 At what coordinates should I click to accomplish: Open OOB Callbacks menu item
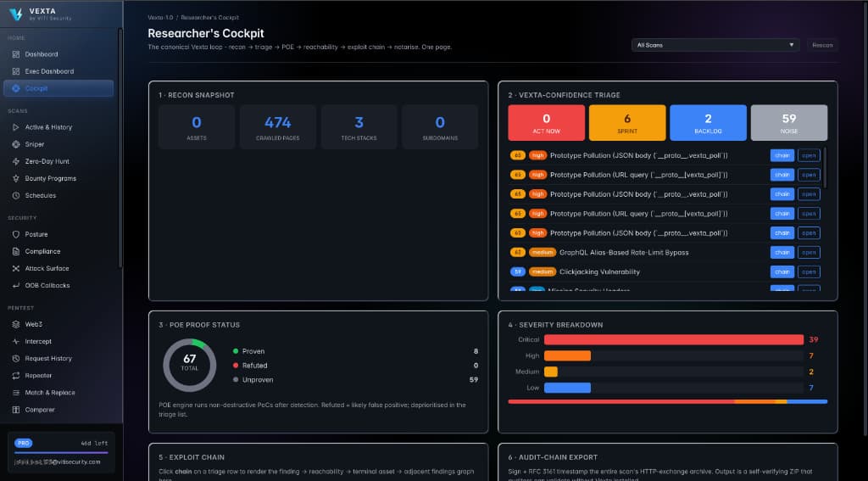tap(58, 285)
